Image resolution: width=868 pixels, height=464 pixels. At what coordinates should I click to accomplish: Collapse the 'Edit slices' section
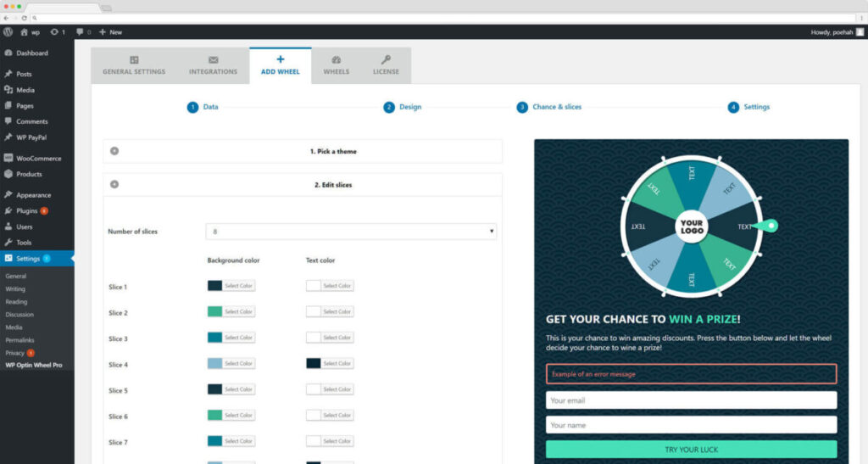click(x=114, y=184)
